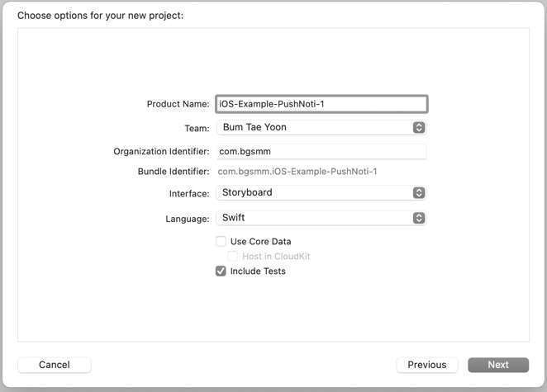
Task: Click the Product Name text field
Action: click(321, 104)
